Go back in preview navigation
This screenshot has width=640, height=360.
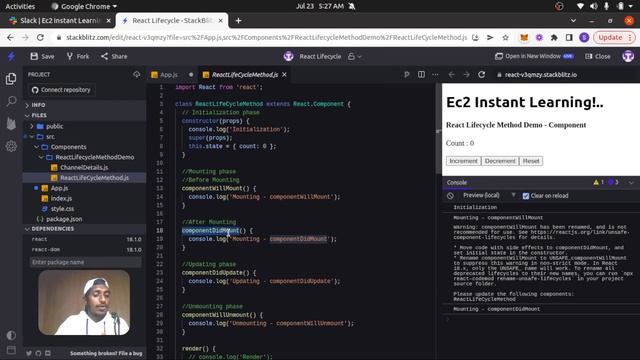451,75
